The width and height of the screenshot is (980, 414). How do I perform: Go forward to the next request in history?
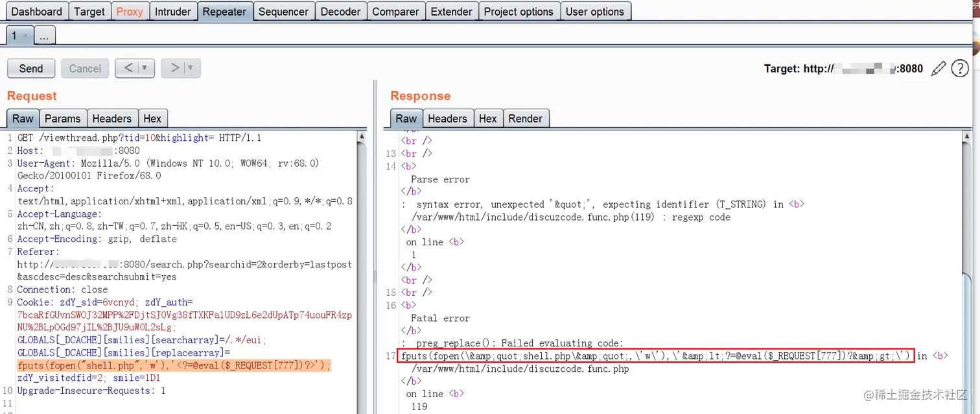click(x=174, y=67)
